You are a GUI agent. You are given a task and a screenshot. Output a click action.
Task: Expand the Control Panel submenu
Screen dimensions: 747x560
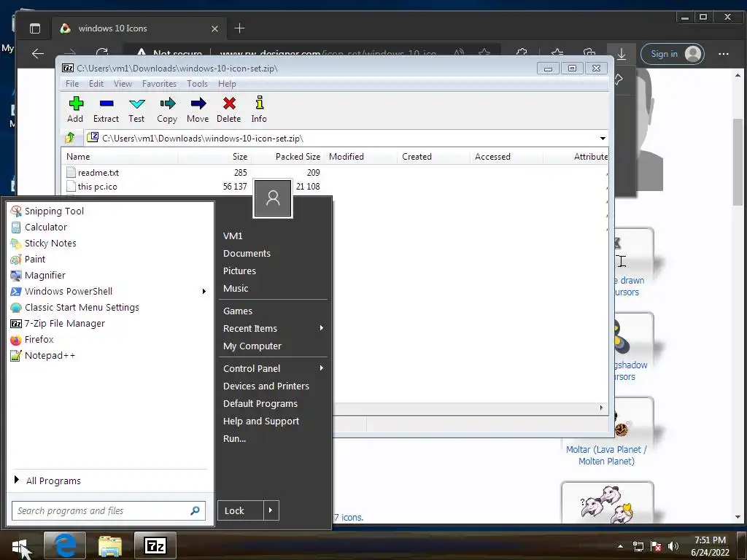pyautogui.click(x=322, y=368)
